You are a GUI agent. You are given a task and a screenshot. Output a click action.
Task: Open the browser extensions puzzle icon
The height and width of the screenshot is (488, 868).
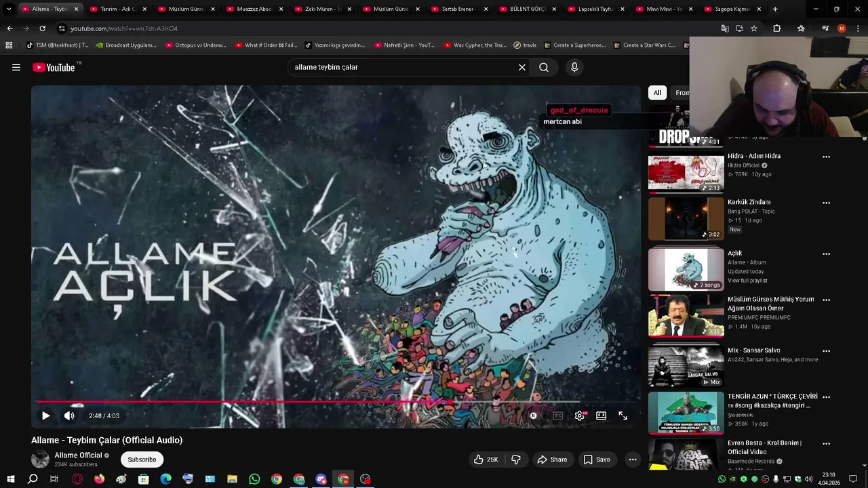pos(777,28)
